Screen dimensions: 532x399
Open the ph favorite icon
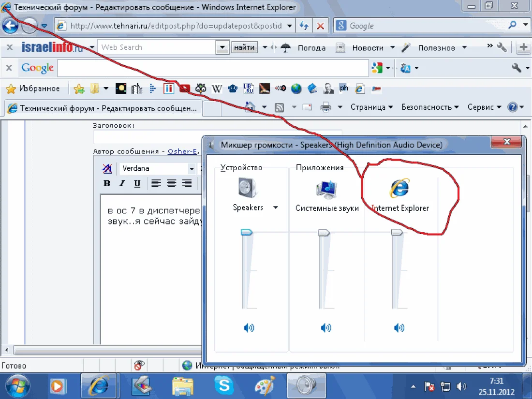344,88
